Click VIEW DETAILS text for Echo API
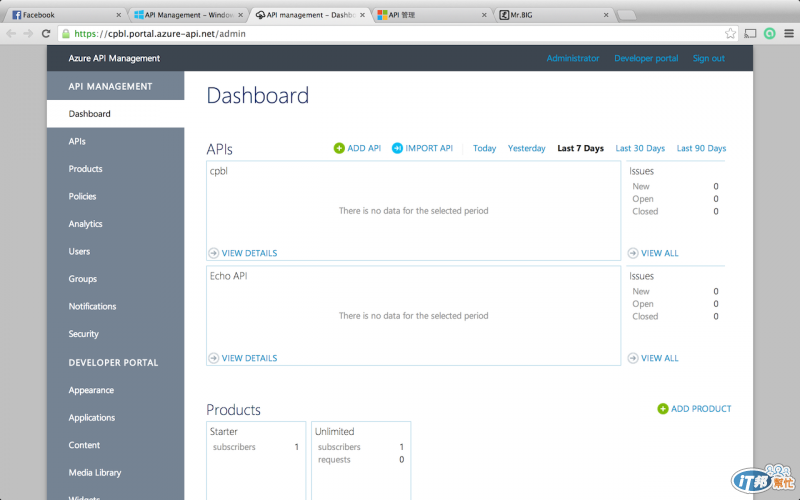Screen dimensions: 800x500 click(249, 358)
